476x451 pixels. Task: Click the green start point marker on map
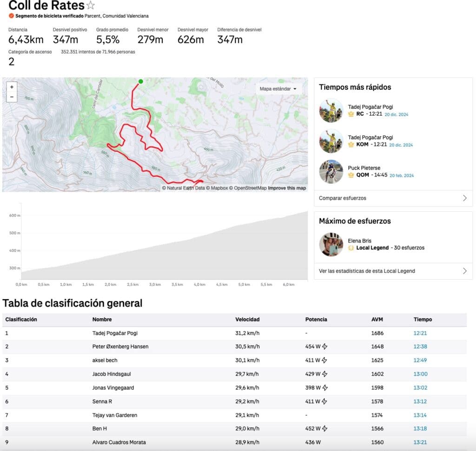point(140,81)
